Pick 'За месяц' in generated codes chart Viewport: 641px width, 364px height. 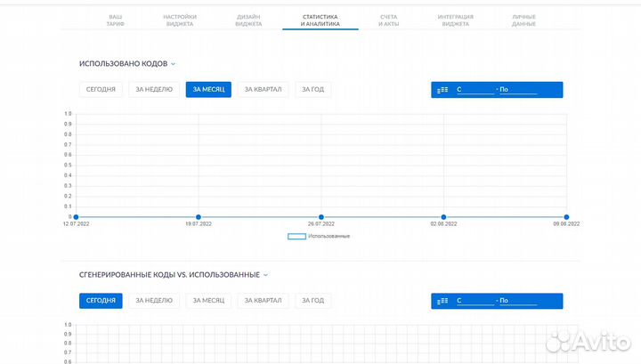209,301
